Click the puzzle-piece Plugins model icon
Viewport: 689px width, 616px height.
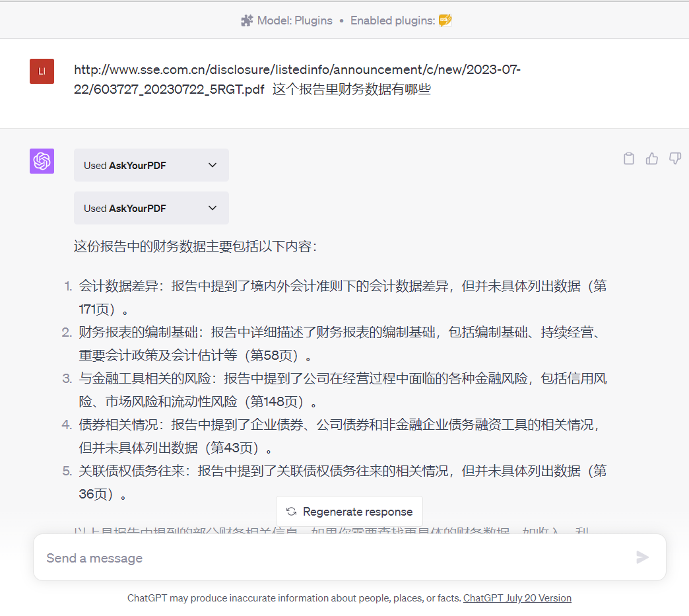[247, 20]
